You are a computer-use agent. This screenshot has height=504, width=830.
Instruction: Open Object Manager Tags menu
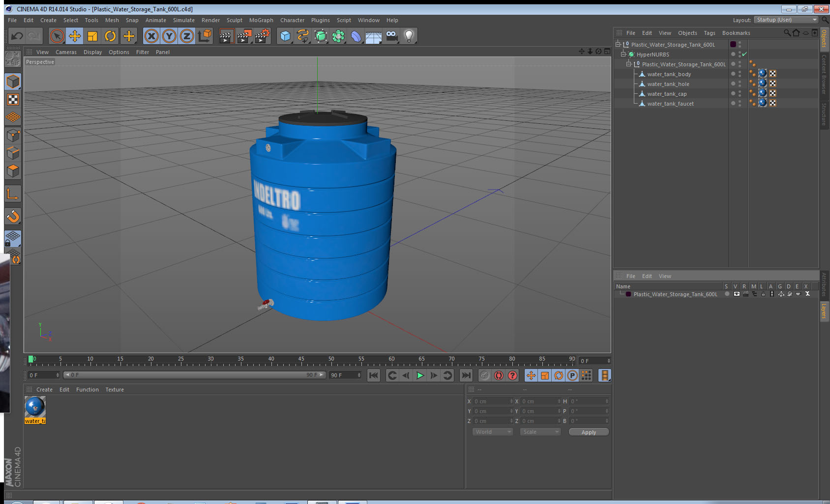click(710, 33)
